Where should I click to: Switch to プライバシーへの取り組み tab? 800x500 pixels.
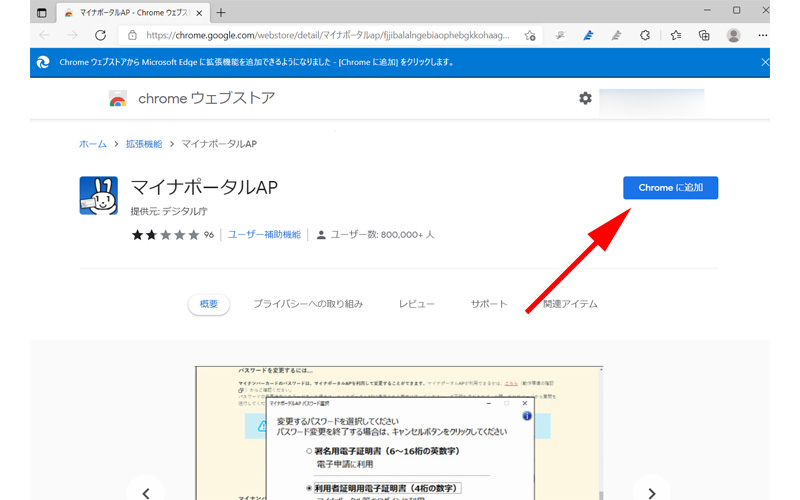(x=308, y=304)
